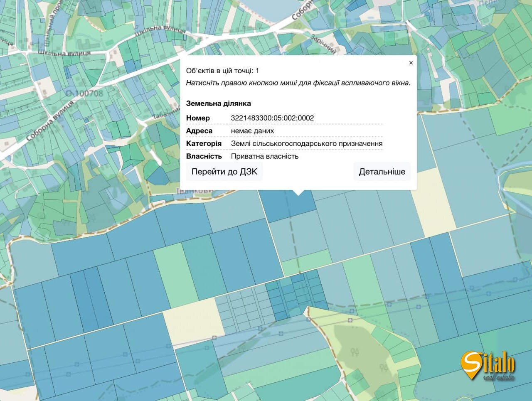Click parcel number 3221483300:05:002:0002
Image resolution: width=532 pixels, height=401 pixels.
pyautogui.click(x=272, y=118)
